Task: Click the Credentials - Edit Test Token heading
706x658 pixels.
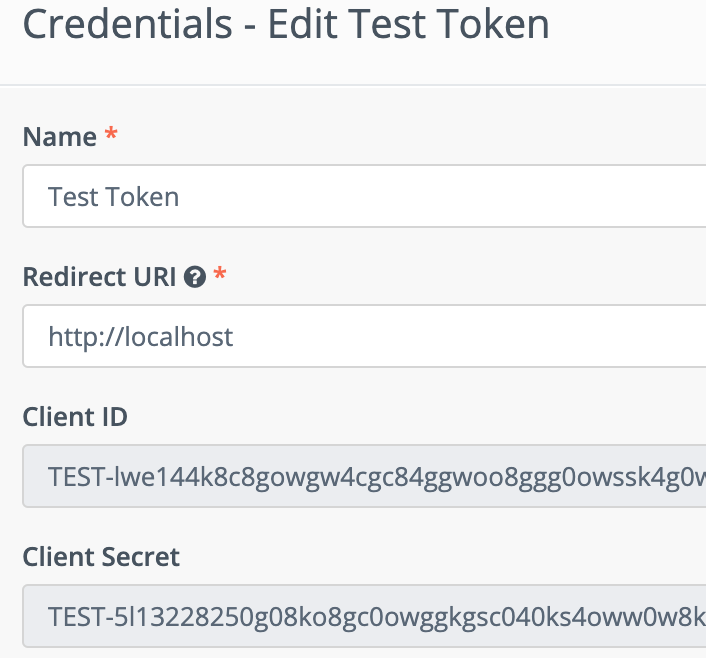Action: [x=286, y=24]
